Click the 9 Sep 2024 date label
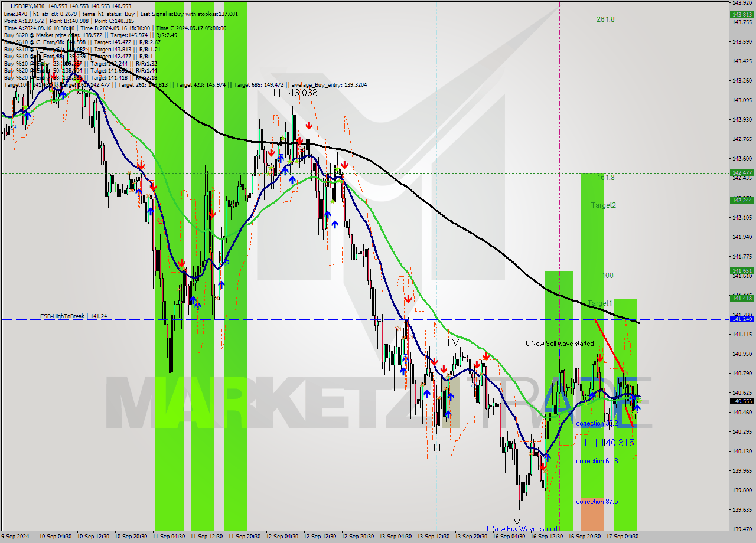 pyautogui.click(x=16, y=537)
